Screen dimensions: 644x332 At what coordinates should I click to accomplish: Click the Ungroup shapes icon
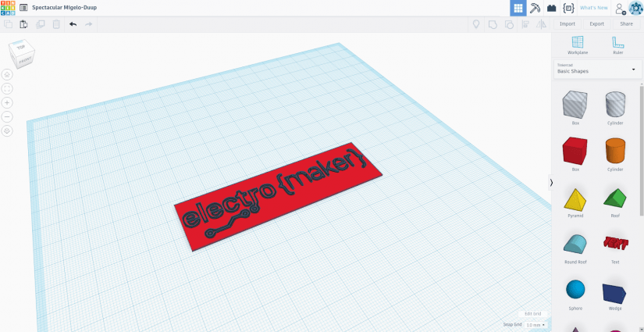click(509, 24)
